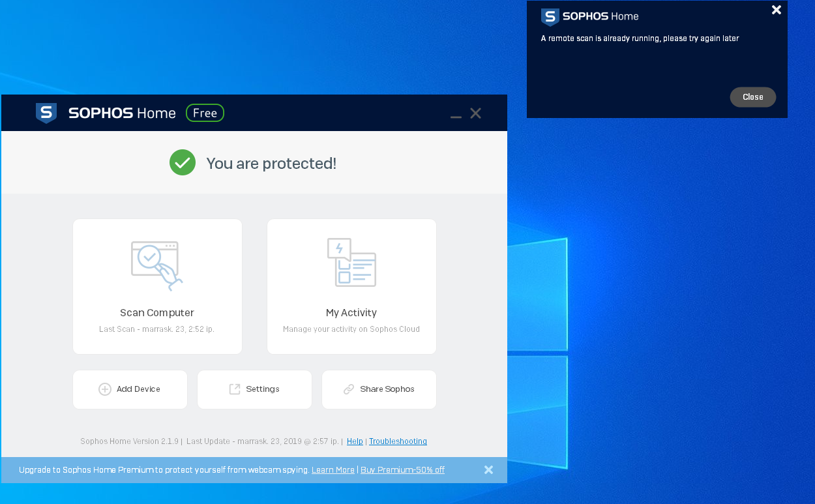Image resolution: width=815 pixels, height=504 pixels.
Task: Click the 'Upgrade to Sophos Home Premium' banner text
Action: pos(164,470)
